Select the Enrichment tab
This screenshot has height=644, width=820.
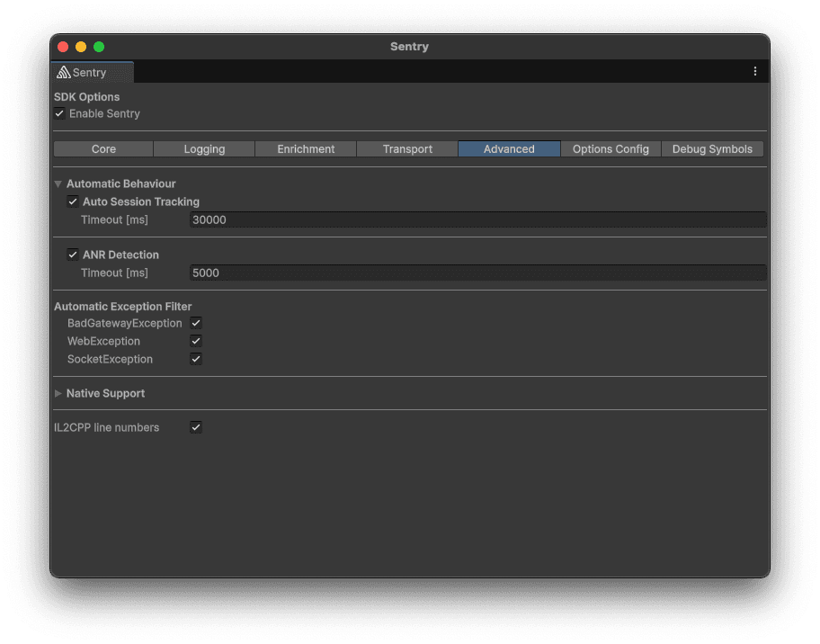[x=306, y=148]
